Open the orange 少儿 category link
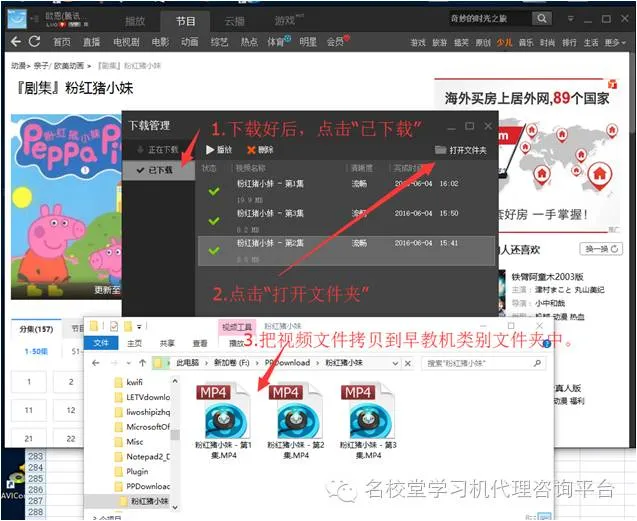 pos(504,42)
